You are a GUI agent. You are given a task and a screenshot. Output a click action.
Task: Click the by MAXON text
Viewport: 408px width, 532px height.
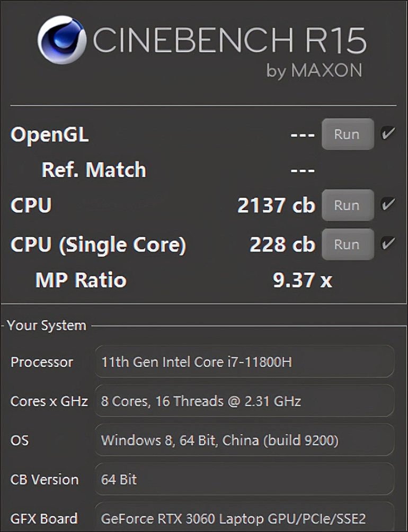(314, 71)
